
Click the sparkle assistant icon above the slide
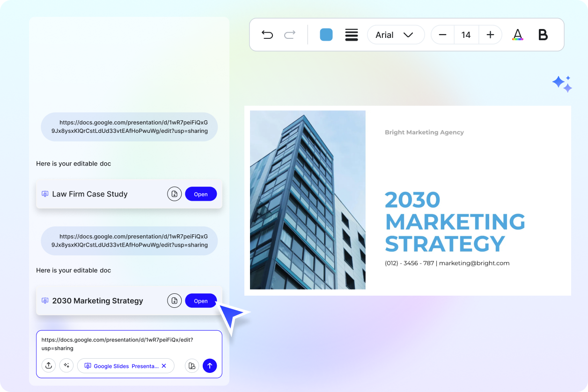tap(562, 83)
